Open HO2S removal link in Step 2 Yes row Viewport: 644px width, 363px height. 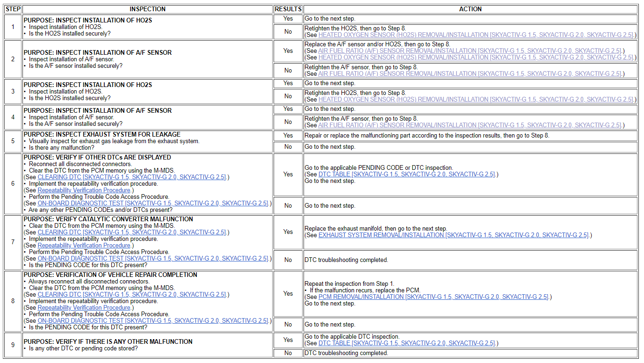pyautogui.click(x=476, y=58)
